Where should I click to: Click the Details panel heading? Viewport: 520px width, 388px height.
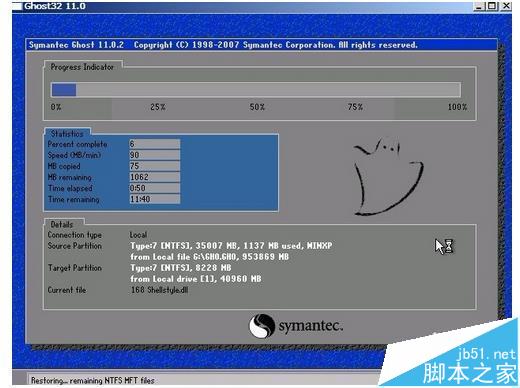62,224
